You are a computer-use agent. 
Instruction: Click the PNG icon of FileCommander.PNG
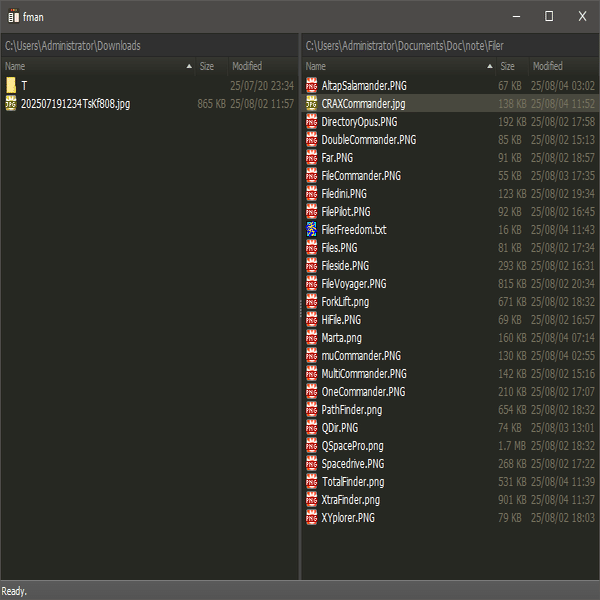pos(311,176)
